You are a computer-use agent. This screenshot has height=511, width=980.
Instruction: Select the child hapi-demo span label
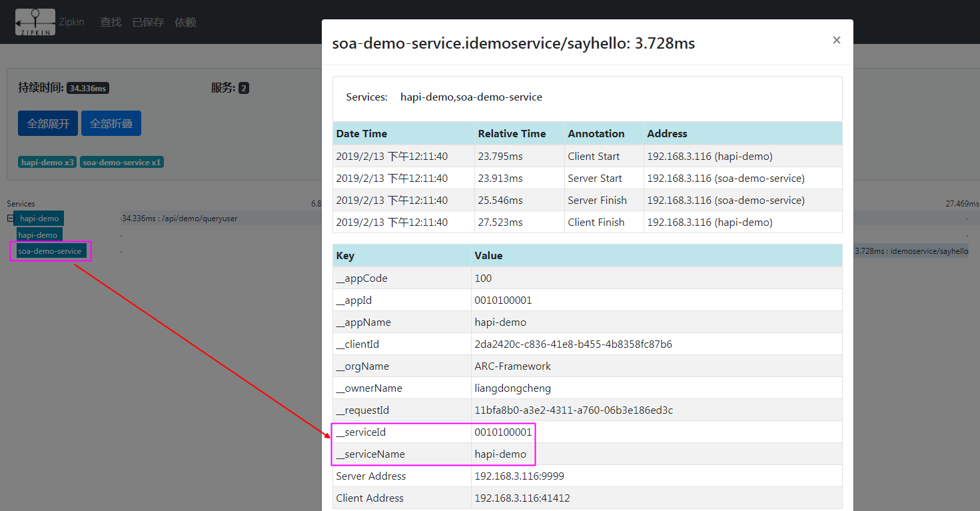(38, 235)
